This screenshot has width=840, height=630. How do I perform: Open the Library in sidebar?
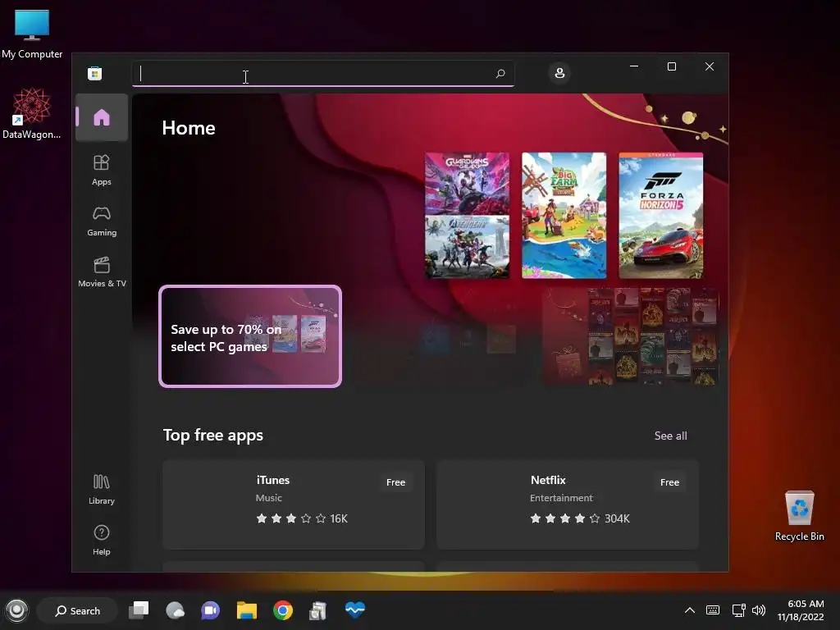[101, 489]
